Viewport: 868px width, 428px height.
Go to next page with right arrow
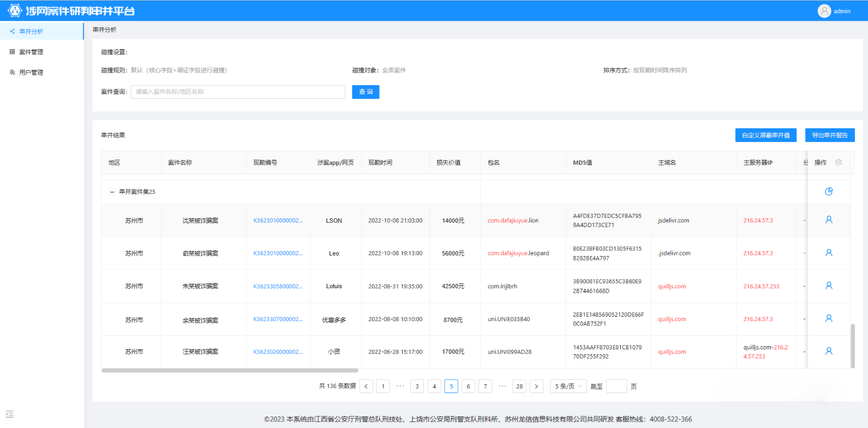(536, 387)
